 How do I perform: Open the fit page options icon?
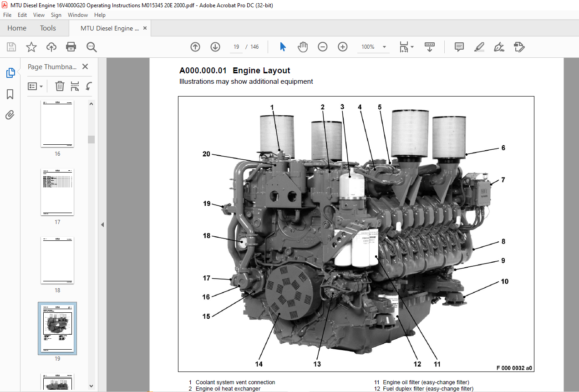(x=404, y=47)
